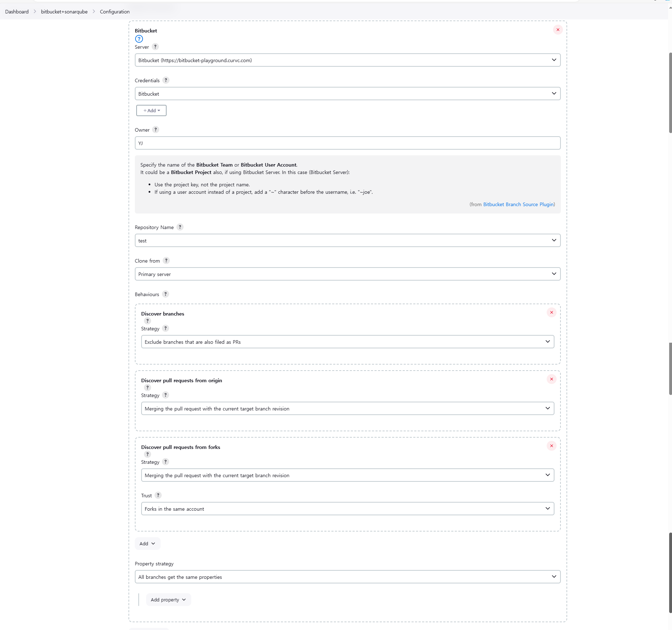
Task: Delete the Discover branches behaviour
Action: (551, 312)
